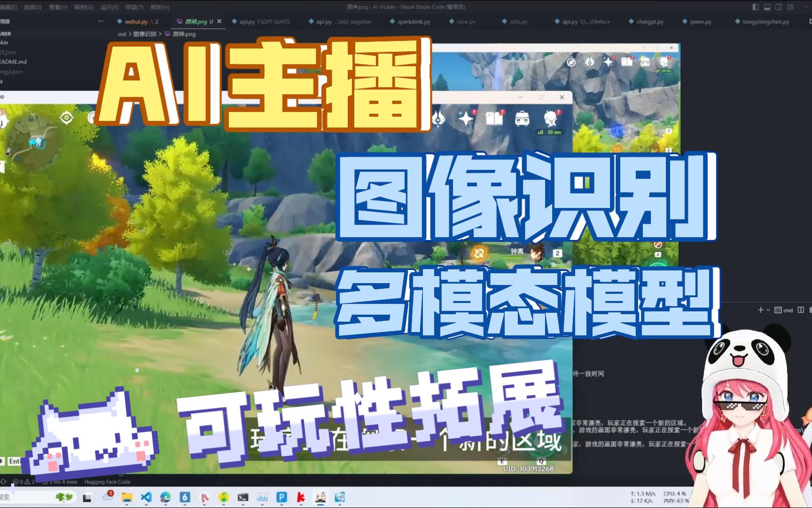Select the cmd terminal label
Viewport: 812px width, 508px height.
pos(784,310)
